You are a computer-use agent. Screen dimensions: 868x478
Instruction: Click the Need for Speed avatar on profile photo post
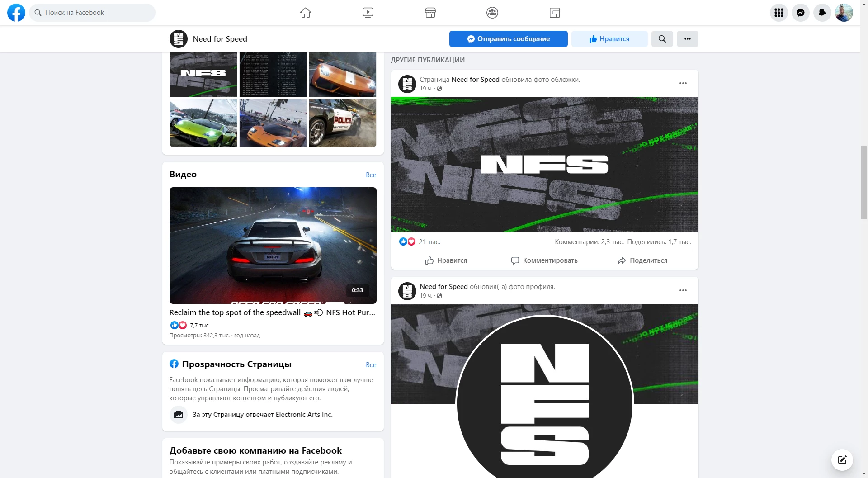click(407, 291)
